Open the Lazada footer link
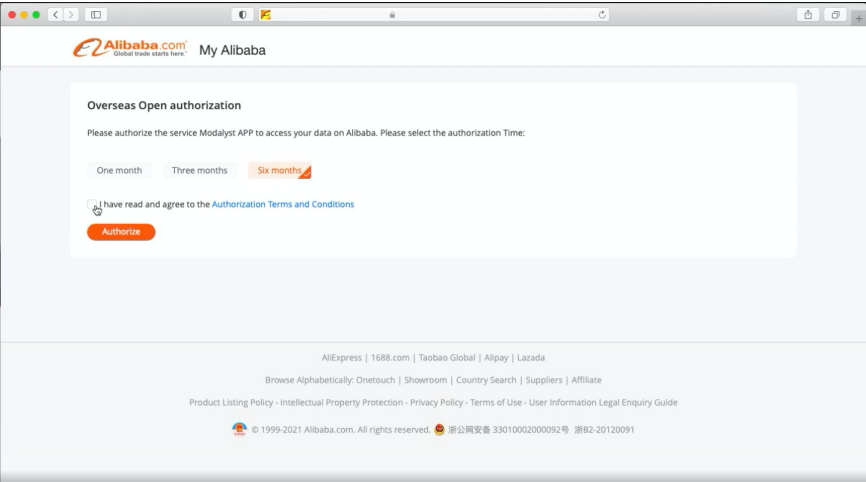 click(531, 358)
